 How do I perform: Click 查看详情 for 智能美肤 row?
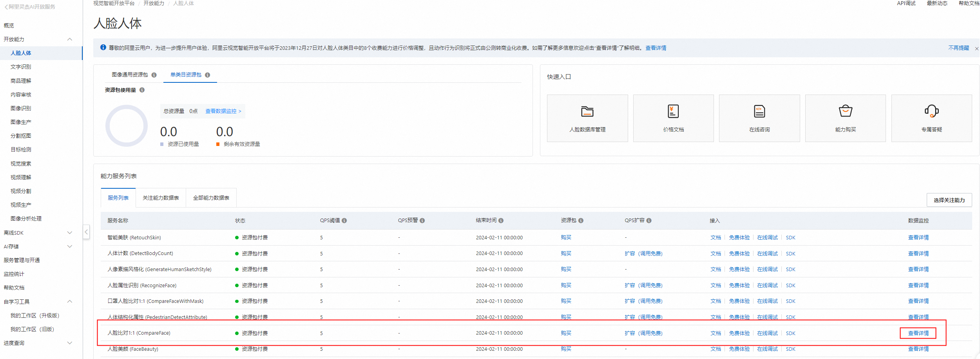(918, 237)
